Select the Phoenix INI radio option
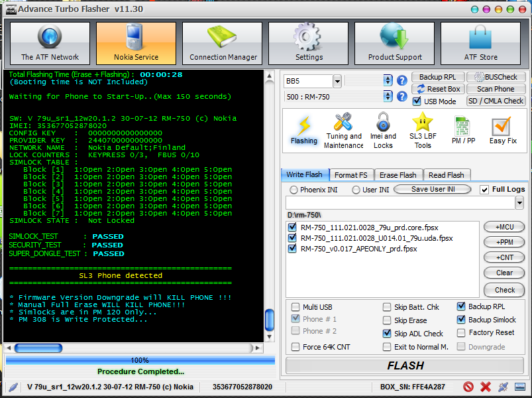The width and height of the screenshot is (532, 398). coord(293,190)
